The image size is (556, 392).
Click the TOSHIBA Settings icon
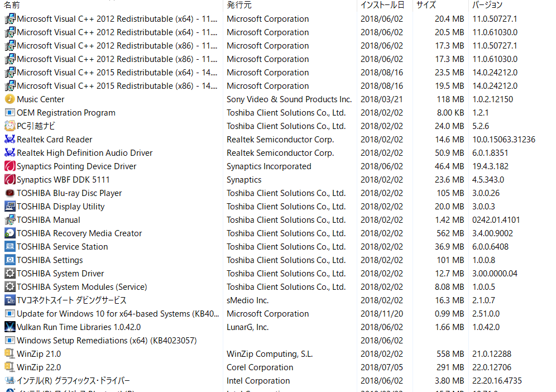point(9,260)
